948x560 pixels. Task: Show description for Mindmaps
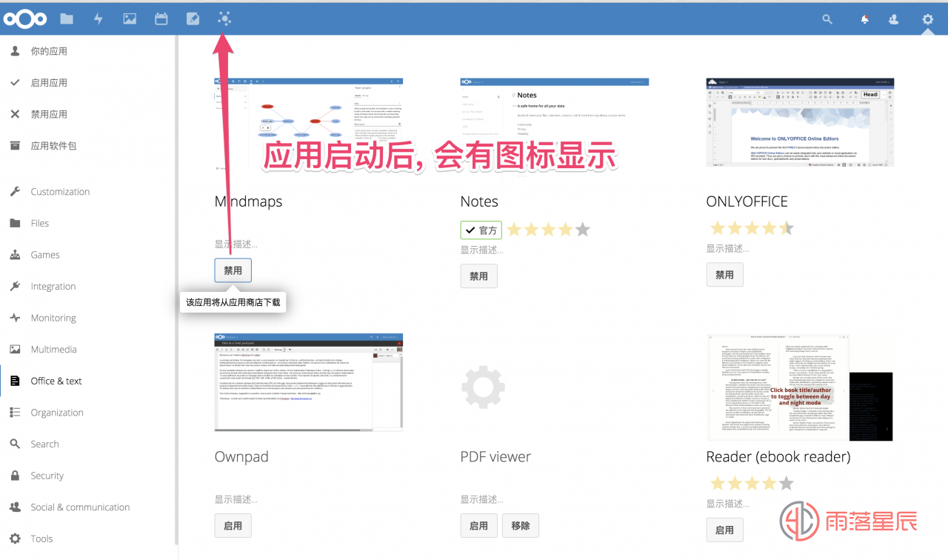pyautogui.click(x=236, y=244)
